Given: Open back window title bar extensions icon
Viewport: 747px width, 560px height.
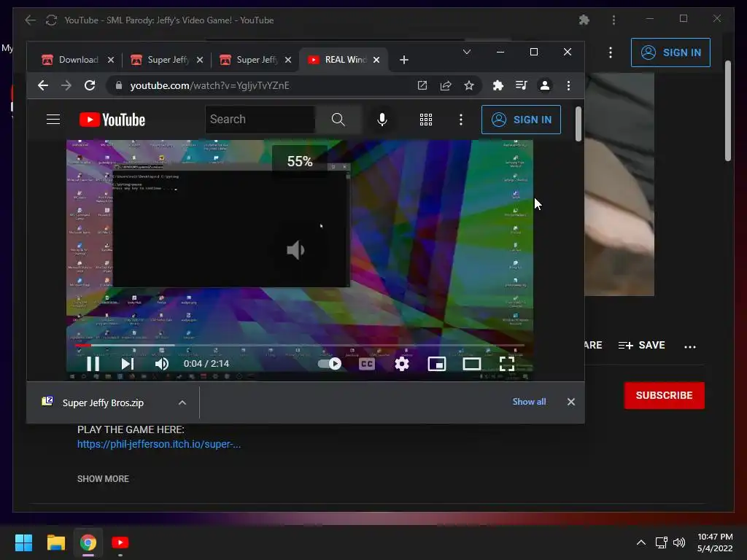Looking at the screenshot, I should click(x=584, y=20).
